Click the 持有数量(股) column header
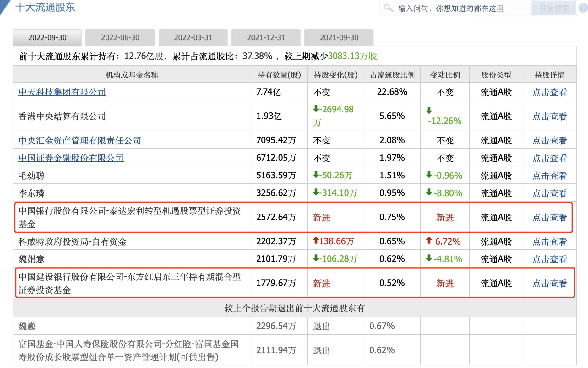 coord(279,75)
